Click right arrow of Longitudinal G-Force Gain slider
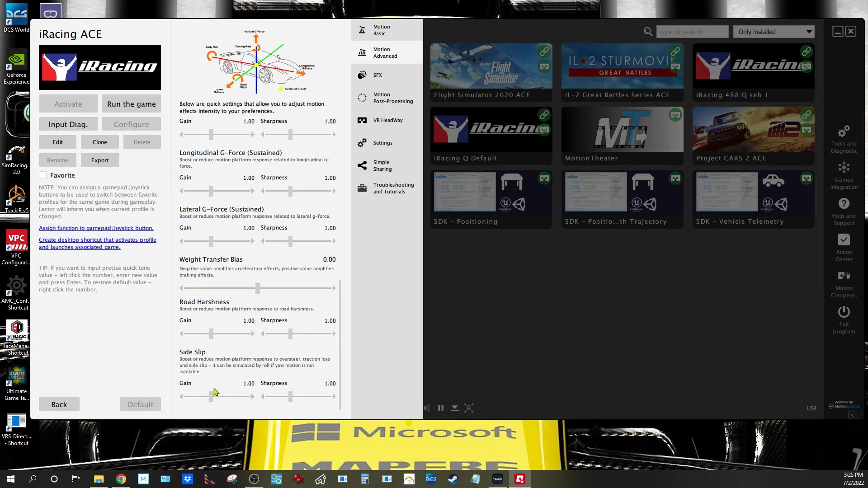This screenshot has width=868, height=488. pyautogui.click(x=253, y=191)
